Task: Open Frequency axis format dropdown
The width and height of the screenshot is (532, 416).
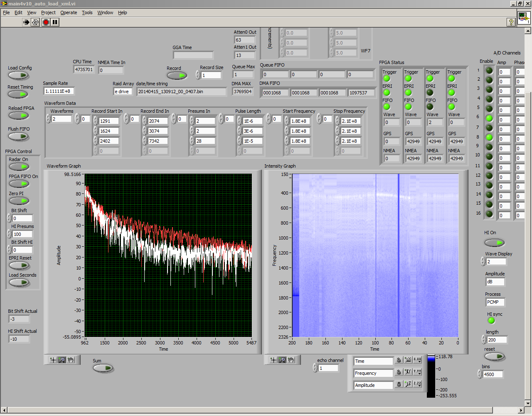Action: 417,372
